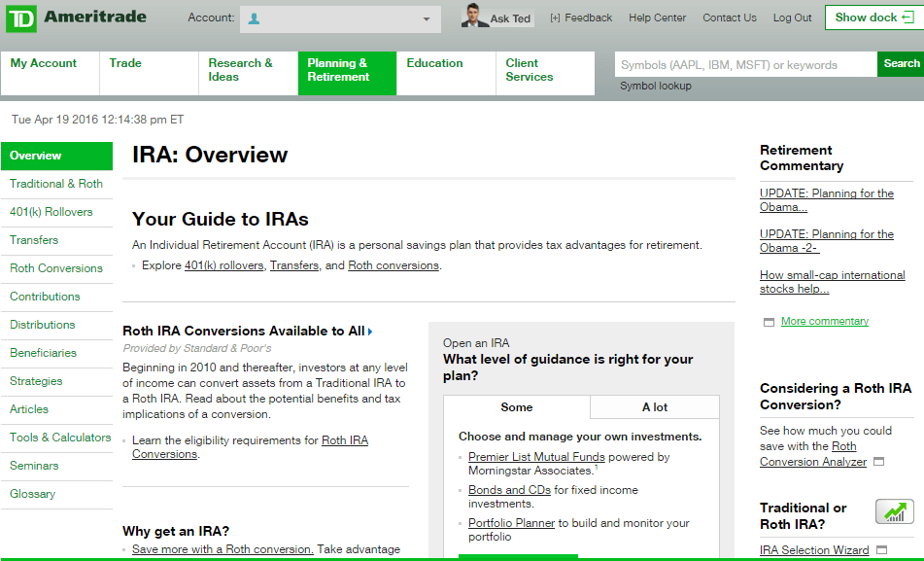Click the Transfers link in the guide text
This screenshot has width=924, height=561.
[294, 265]
